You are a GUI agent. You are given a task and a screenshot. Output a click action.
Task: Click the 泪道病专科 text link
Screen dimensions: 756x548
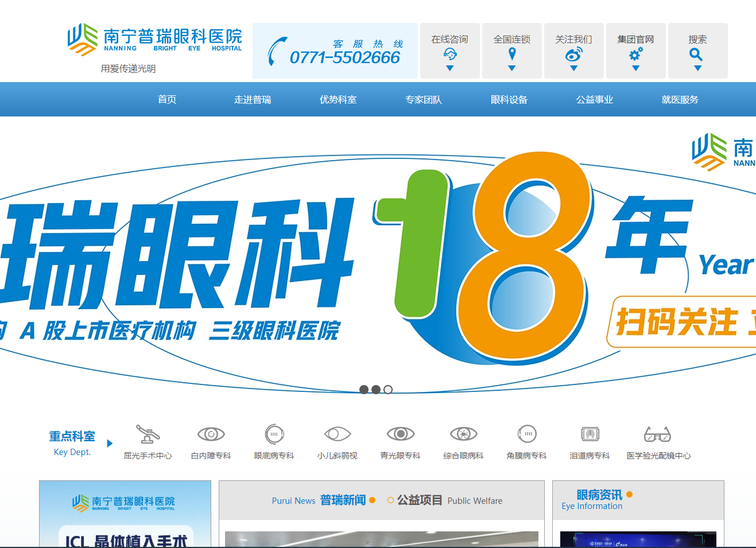pyautogui.click(x=590, y=456)
